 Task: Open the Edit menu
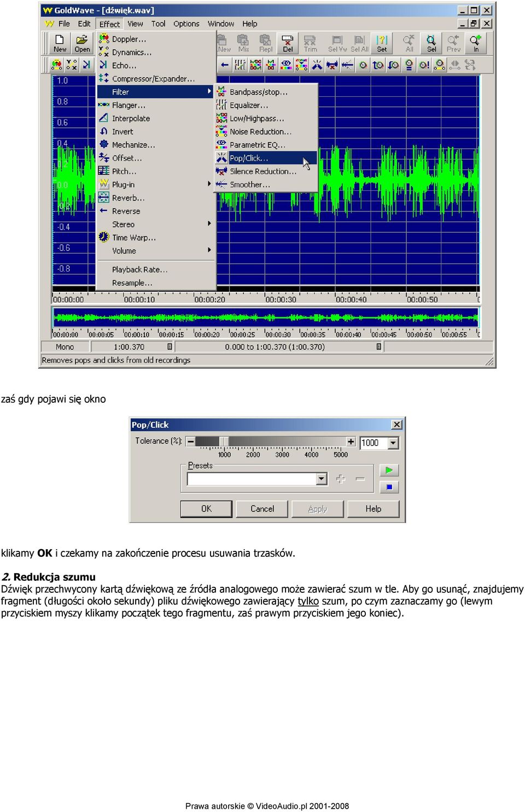[x=84, y=24]
